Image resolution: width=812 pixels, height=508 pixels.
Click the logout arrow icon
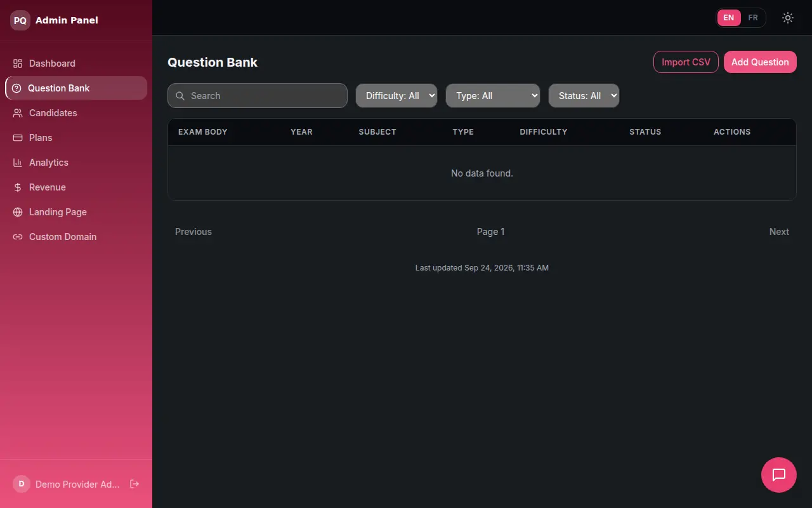(134, 484)
